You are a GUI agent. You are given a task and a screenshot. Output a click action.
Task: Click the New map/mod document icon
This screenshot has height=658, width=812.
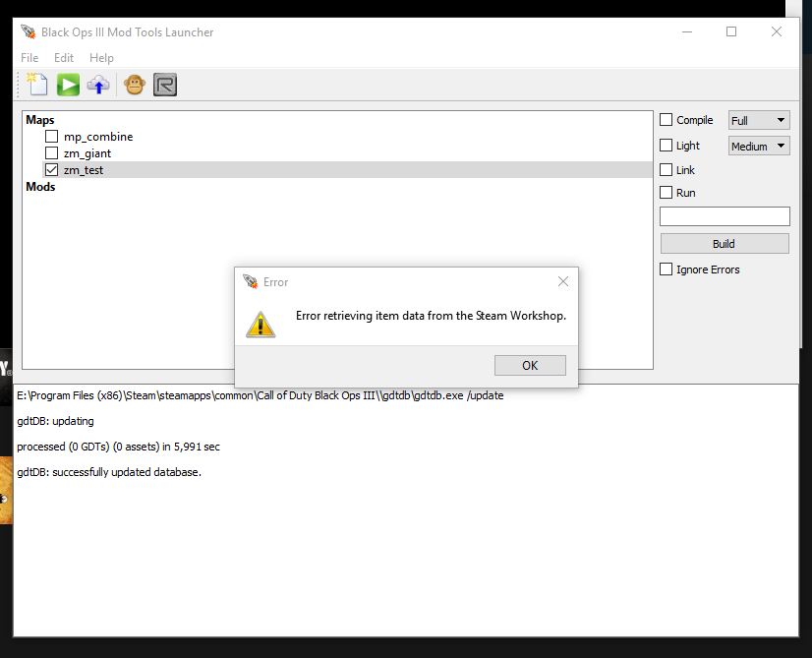tap(37, 85)
